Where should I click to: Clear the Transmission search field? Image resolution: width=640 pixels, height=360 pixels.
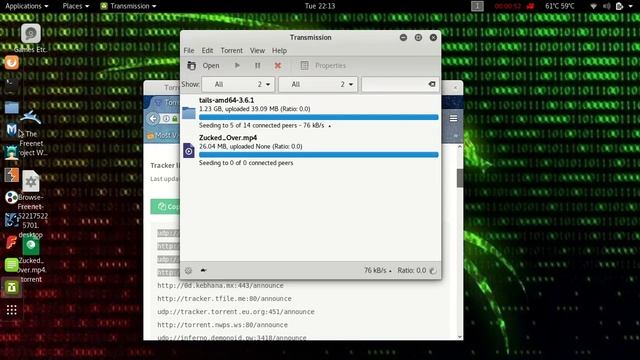[432, 84]
